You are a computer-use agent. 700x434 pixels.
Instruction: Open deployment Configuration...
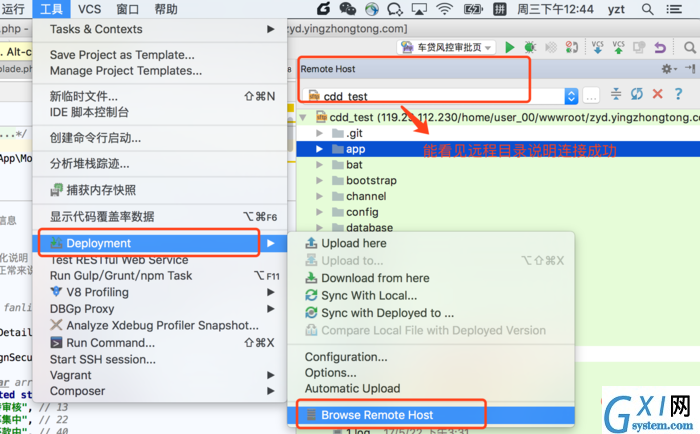coord(431,357)
